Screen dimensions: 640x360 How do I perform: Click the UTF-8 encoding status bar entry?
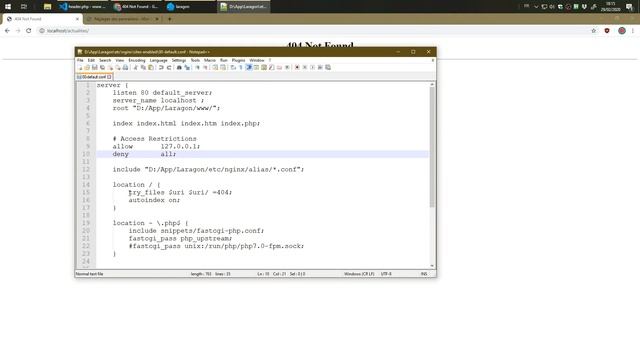tap(386, 274)
